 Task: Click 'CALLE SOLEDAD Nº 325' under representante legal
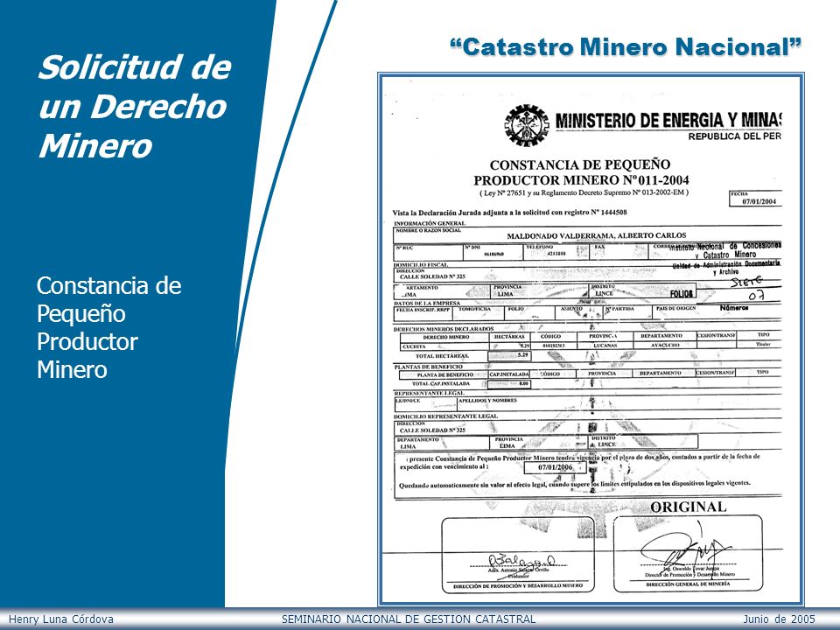pos(432,430)
